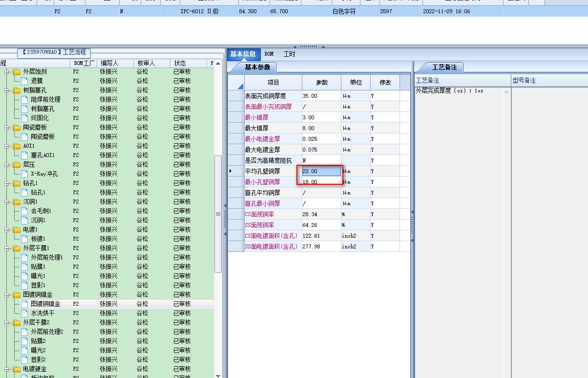
Task: Select the 工艺备注 tab
Action: 444,67
